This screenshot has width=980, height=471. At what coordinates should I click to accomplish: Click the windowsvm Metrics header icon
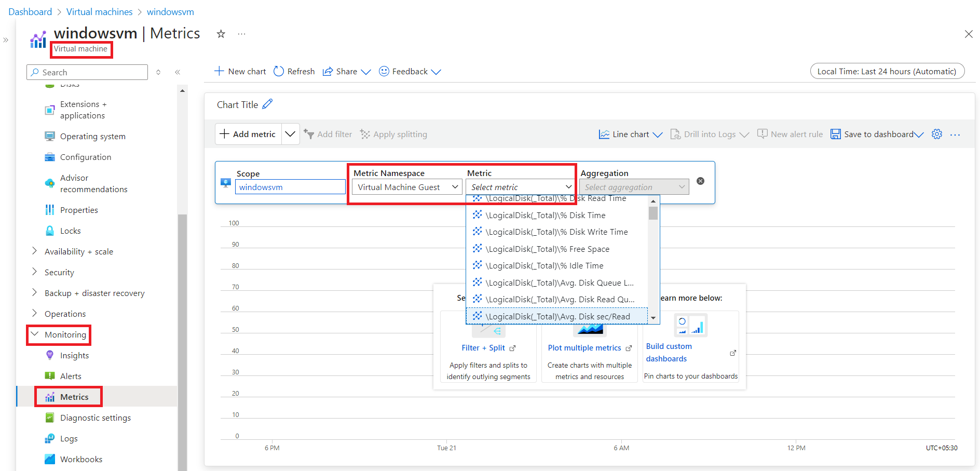38,39
